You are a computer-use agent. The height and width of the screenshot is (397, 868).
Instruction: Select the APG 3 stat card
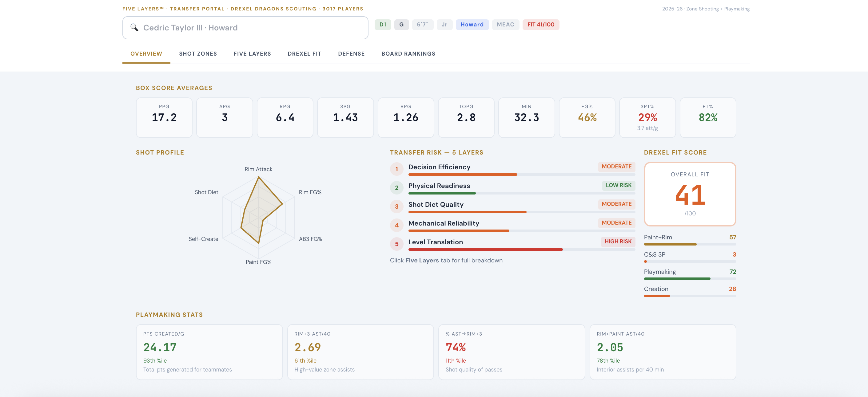[225, 117]
